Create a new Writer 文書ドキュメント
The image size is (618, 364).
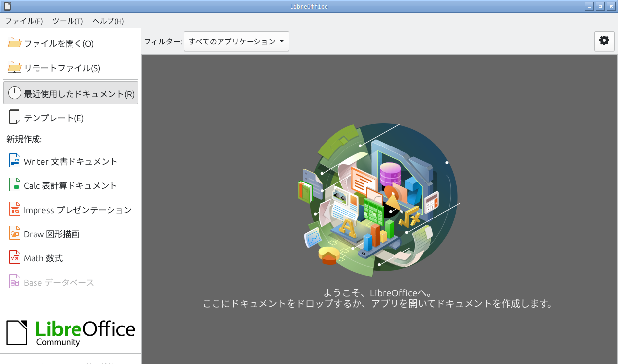[71, 161]
